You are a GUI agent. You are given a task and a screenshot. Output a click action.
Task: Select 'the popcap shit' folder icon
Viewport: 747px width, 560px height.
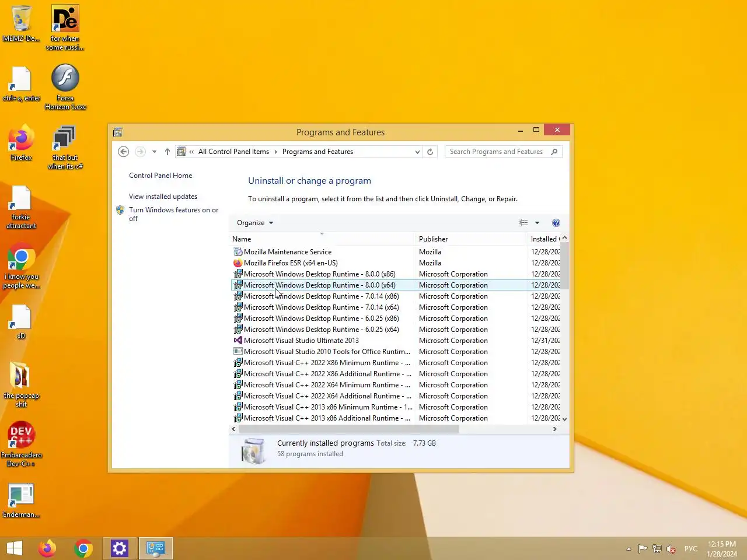click(x=22, y=384)
